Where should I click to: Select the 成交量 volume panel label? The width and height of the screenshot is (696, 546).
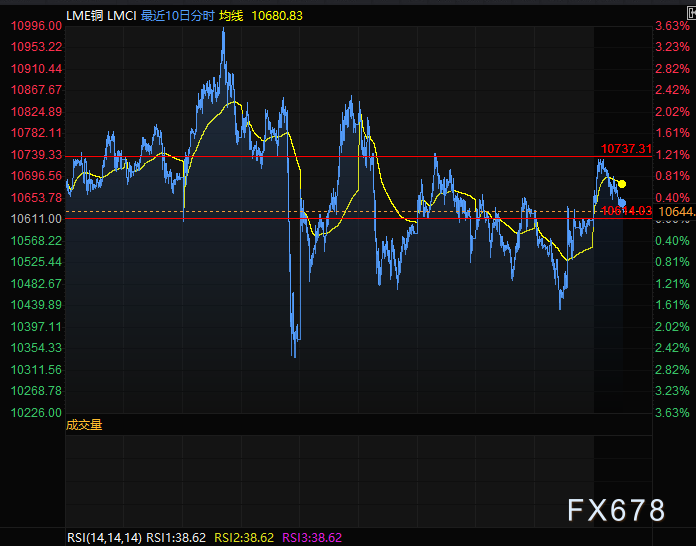(84, 424)
